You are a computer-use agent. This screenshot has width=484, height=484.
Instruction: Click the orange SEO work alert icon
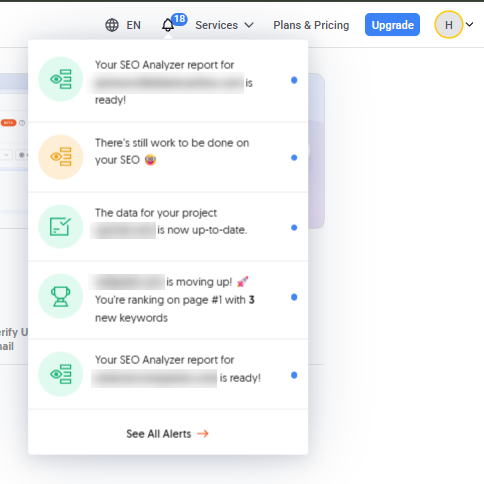61,157
